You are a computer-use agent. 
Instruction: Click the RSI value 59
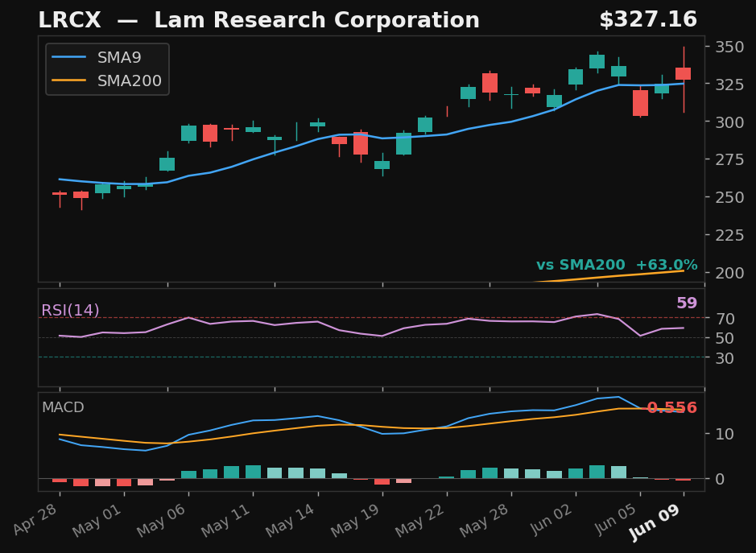coord(687,303)
